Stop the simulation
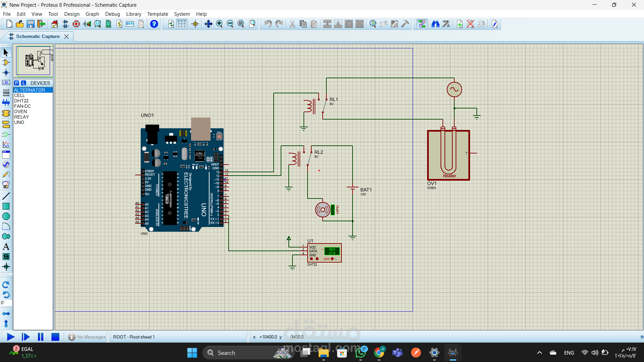 55,337
